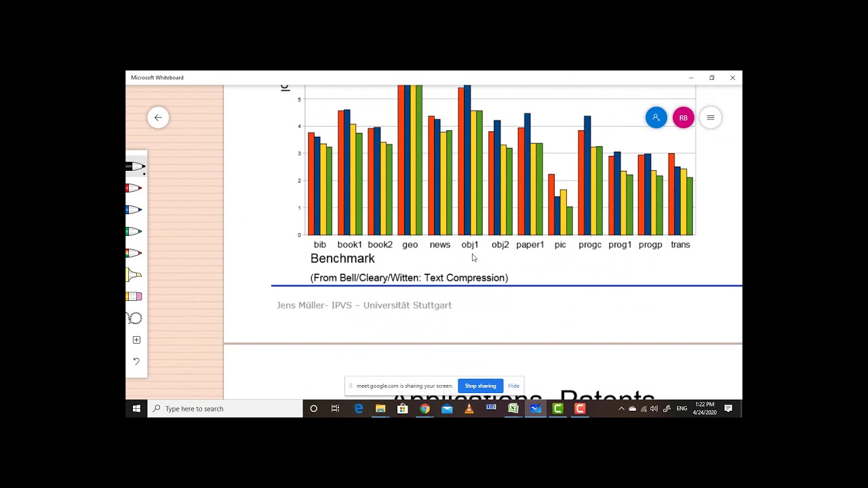Open Task View on the taskbar
This screenshot has width=868, height=488.
(x=335, y=409)
